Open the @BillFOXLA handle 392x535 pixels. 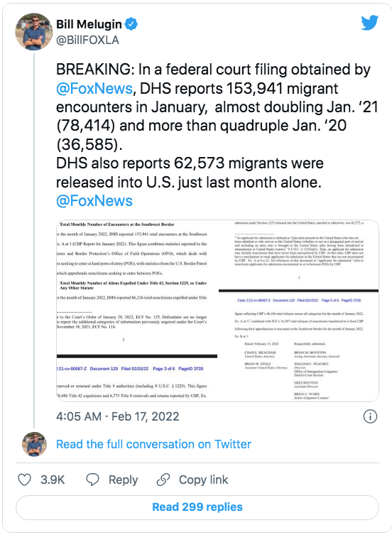click(87, 40)
